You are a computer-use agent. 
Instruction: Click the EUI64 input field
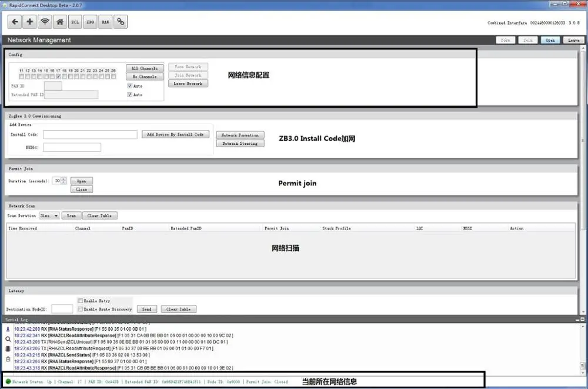pos(72,147)
